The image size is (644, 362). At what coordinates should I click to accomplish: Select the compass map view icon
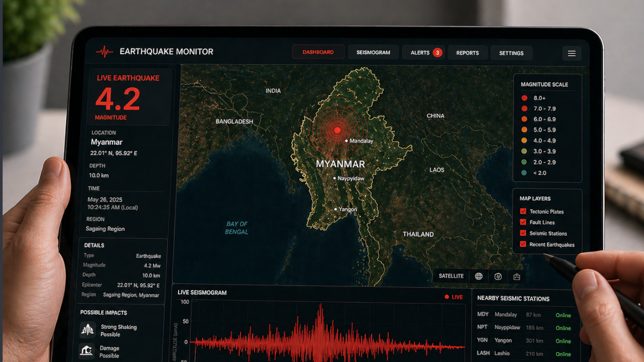tap(498, 276)
